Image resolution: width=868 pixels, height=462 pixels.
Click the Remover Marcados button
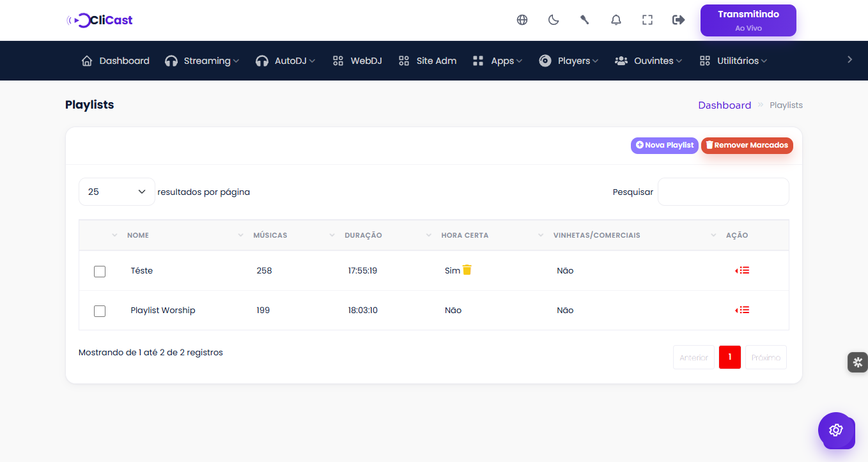point(747,145)
